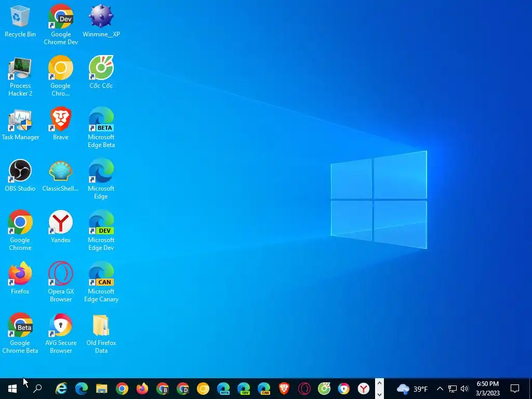Open the Action Center notifications
The height and width of the screenshot is (399, 532).
point(515,389)
